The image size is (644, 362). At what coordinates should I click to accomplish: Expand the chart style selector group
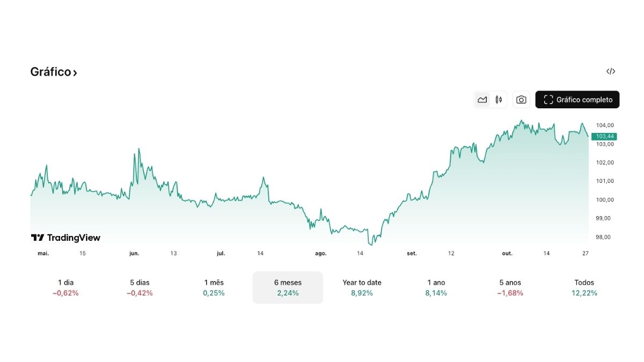(x=490, y=99)
